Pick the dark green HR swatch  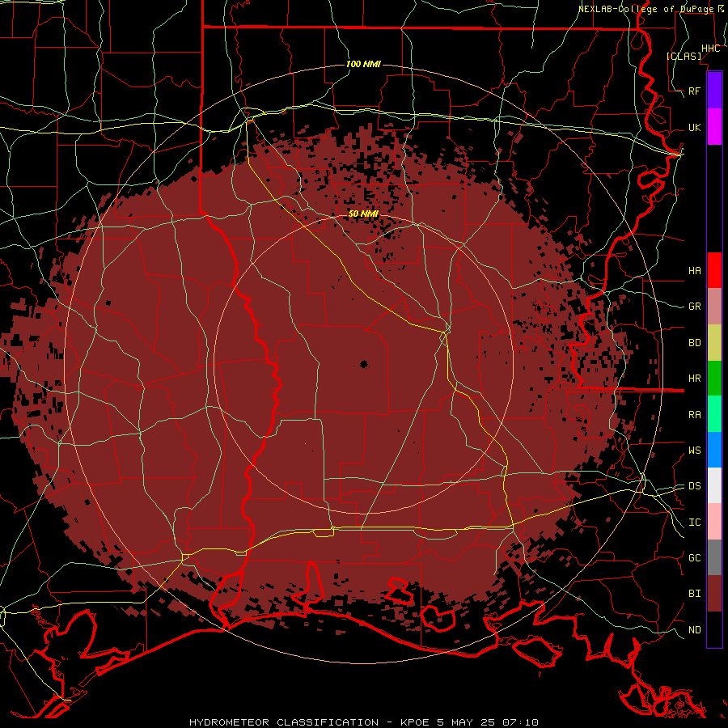(x=714, y=378)
